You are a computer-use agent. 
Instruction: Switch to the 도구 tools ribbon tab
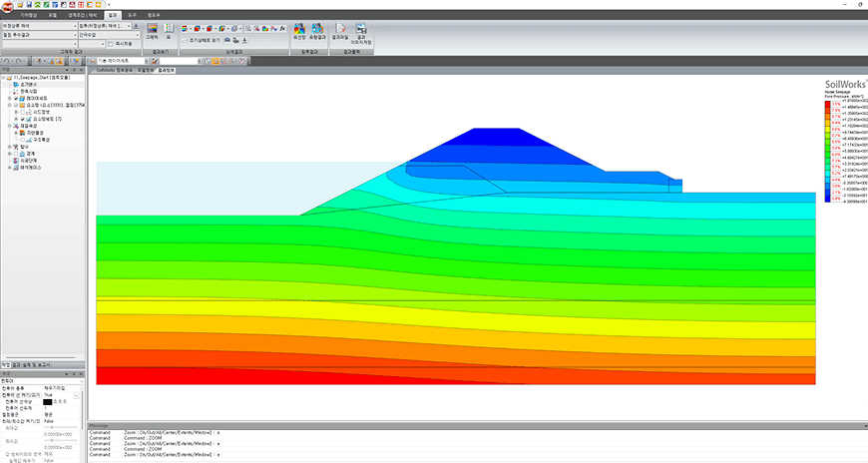click(132, 15)
